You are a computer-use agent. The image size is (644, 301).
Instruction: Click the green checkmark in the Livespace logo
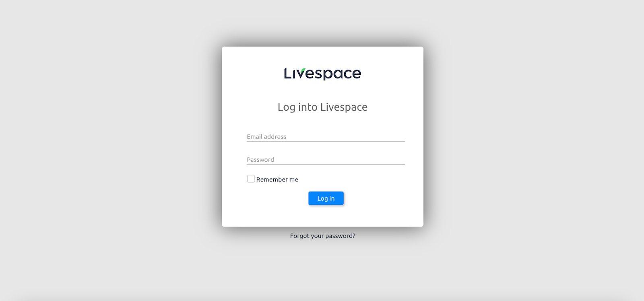pyautogui.click(x=303, y=71)
